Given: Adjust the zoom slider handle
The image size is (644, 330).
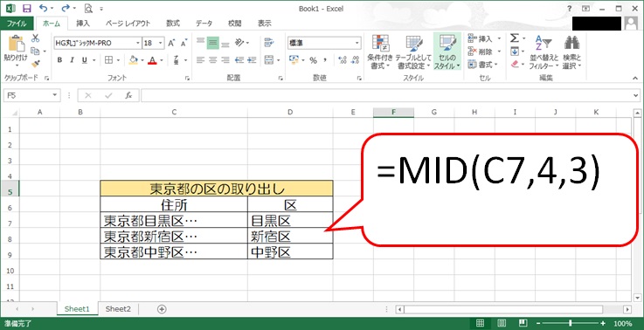Looking at the screenshot, I should (x=570, y=323).
